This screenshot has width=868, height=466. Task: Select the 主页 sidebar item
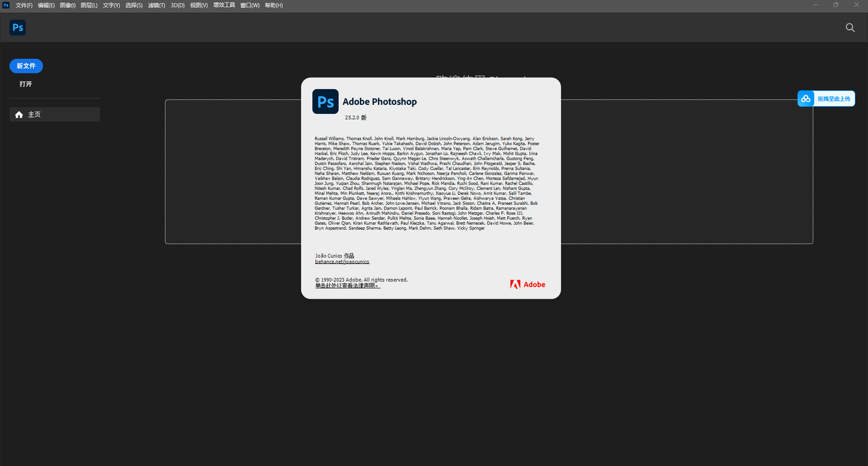[55, 115]
